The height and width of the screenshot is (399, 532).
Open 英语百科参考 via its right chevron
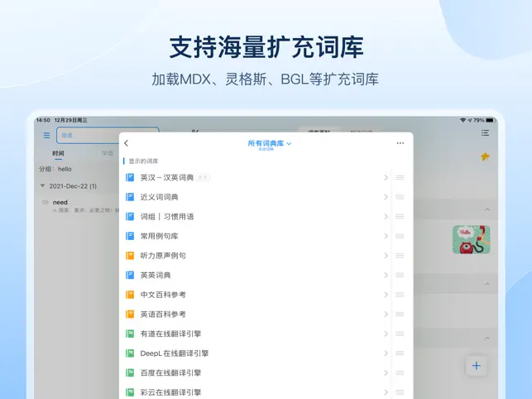[x=386, y=314]
